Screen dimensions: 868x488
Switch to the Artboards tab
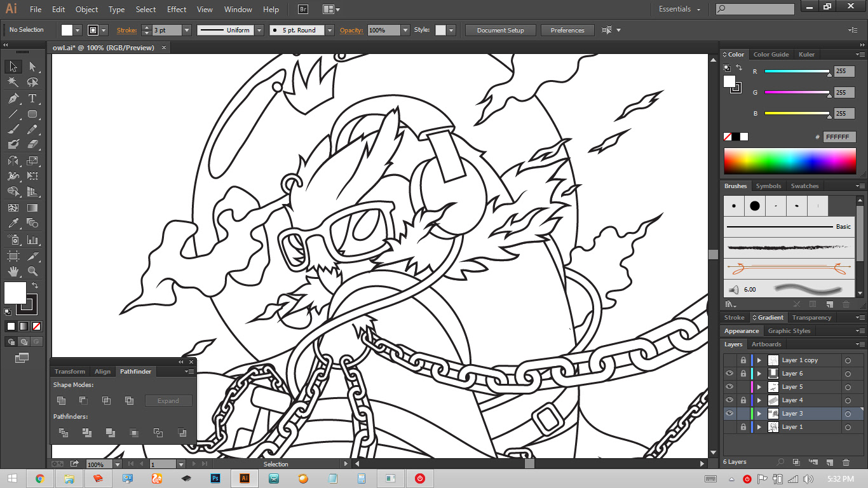pyautogui.click(x=766, y=344)
